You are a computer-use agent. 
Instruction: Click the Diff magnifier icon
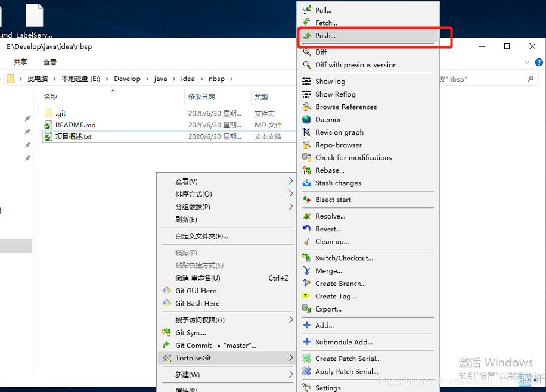pyautogui.click(x=307, y=52)
